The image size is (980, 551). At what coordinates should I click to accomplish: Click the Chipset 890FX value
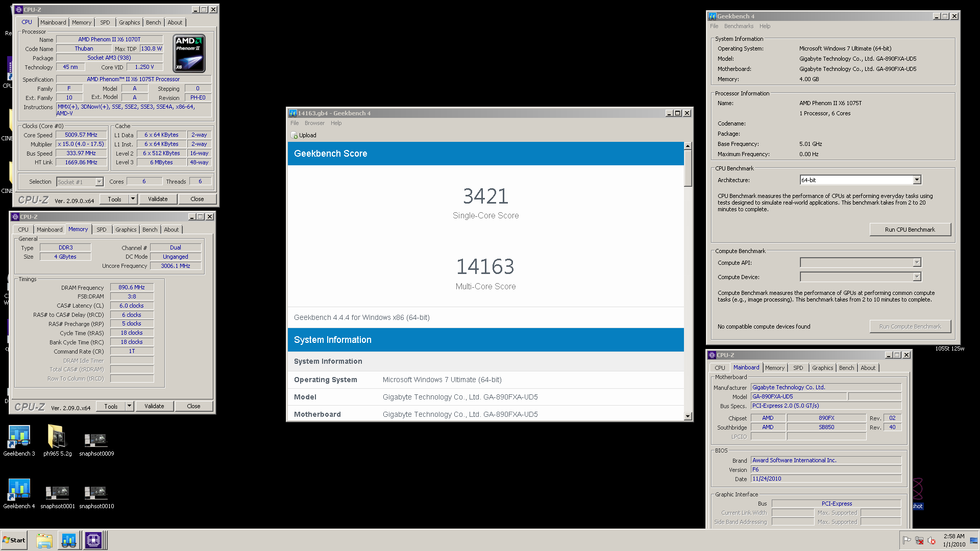(826, 418)
